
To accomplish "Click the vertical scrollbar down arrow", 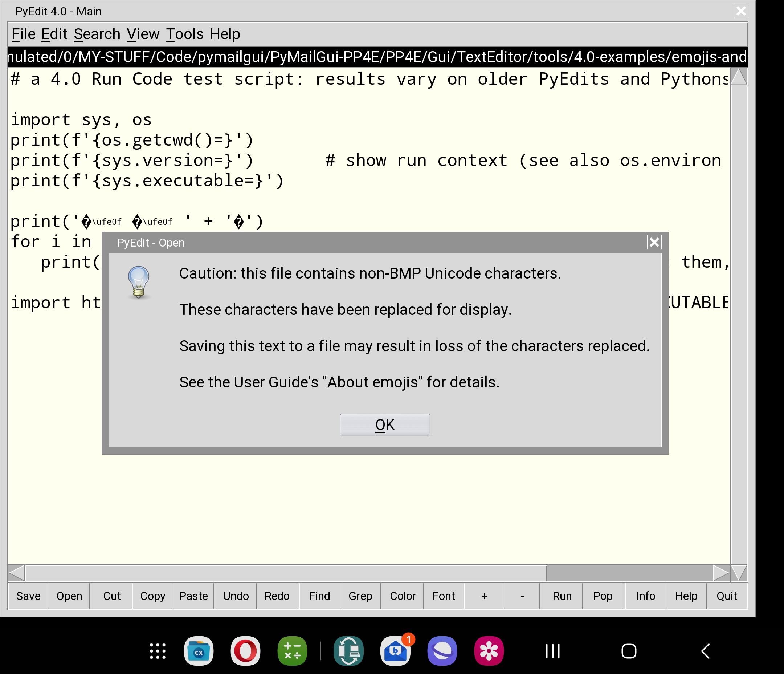I will (739, 573).
